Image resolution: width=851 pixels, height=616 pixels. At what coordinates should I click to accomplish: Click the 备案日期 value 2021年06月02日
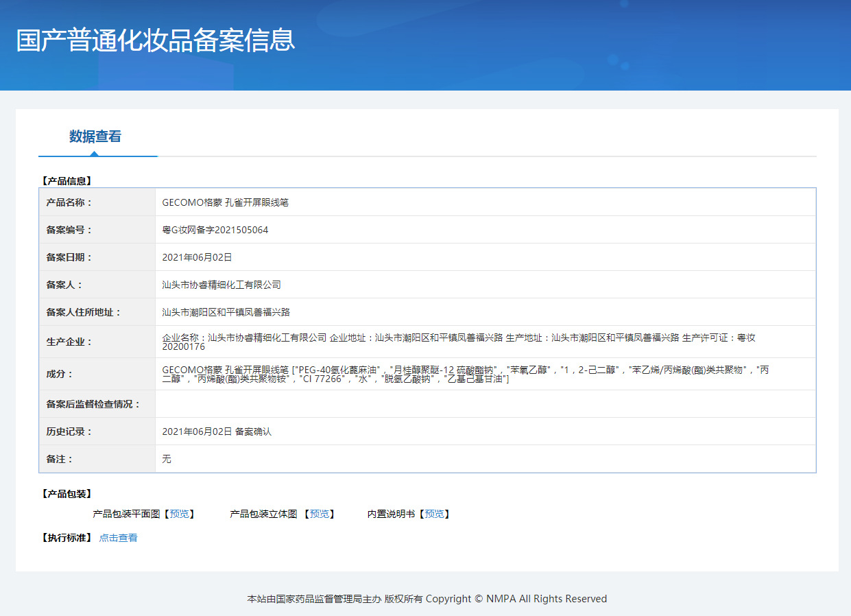(197, 257)
